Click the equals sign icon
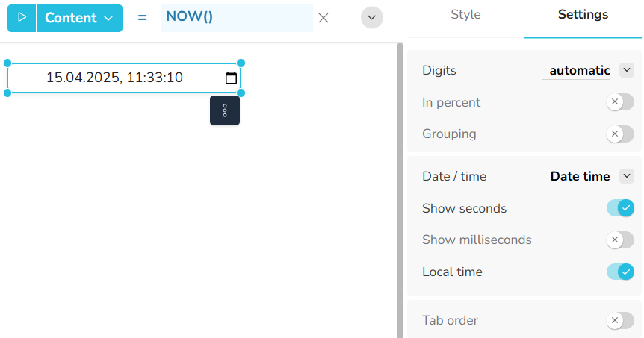The width and height of the screenshot is (644, 338). click(x=142, y=17)
